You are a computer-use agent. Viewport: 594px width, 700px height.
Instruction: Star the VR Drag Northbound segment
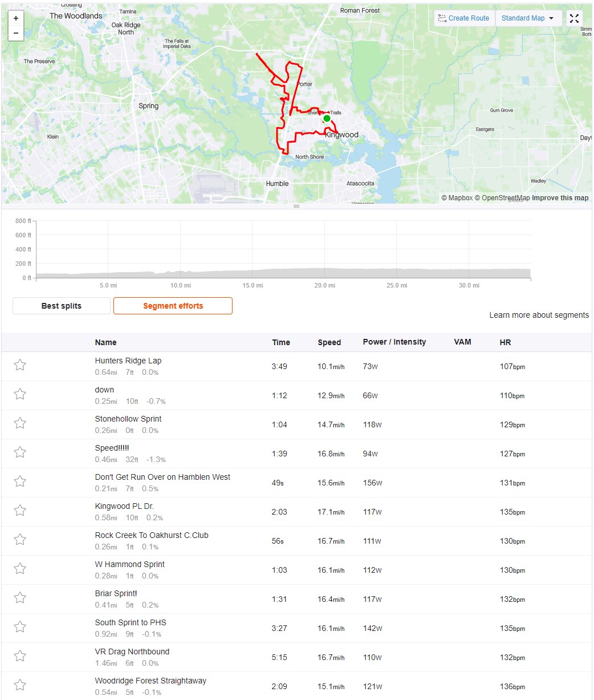(20, 656)
